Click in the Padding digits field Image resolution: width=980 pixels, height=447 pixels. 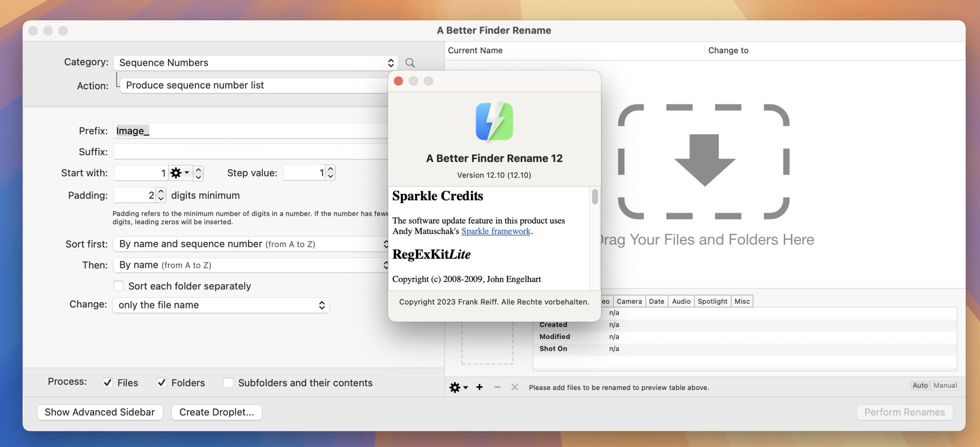(x=134, y=195)
